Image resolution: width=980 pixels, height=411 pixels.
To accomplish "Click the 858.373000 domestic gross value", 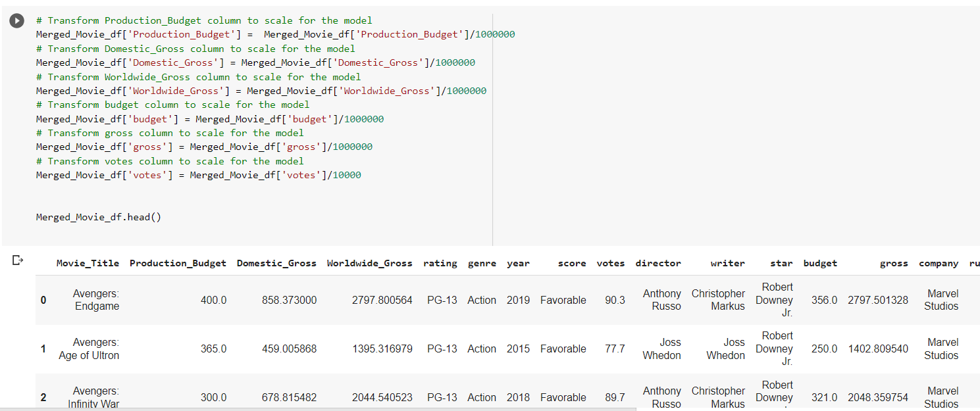I will pos(289,300).
